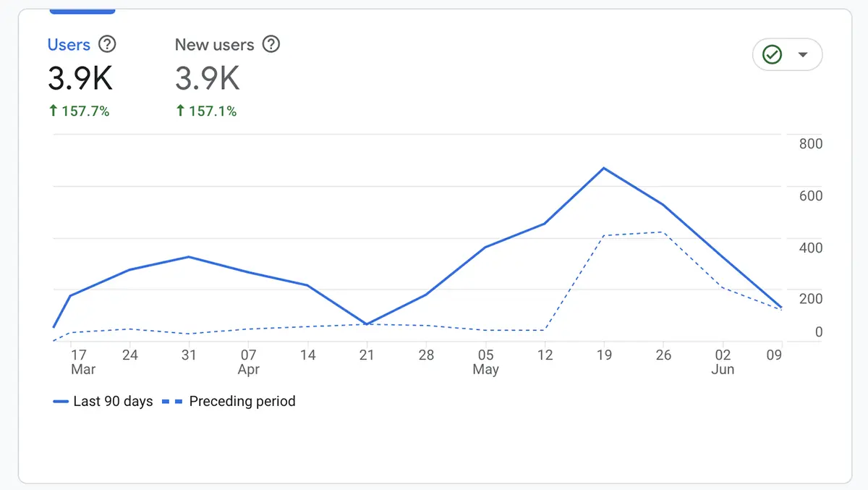
Task: Click the solid blue Last 90 days legend icon
Action: coord(59,401)
